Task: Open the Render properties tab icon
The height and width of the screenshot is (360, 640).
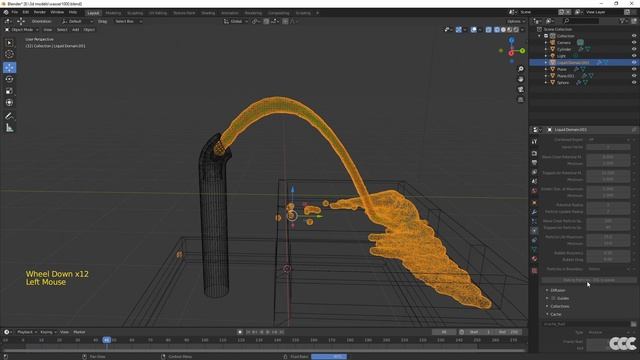Action: click(534, 153)
